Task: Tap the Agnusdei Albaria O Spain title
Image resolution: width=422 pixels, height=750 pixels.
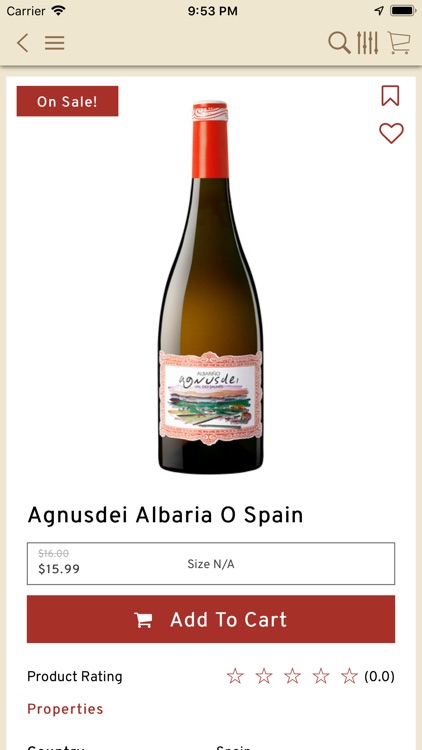Action: pos(165,515)
